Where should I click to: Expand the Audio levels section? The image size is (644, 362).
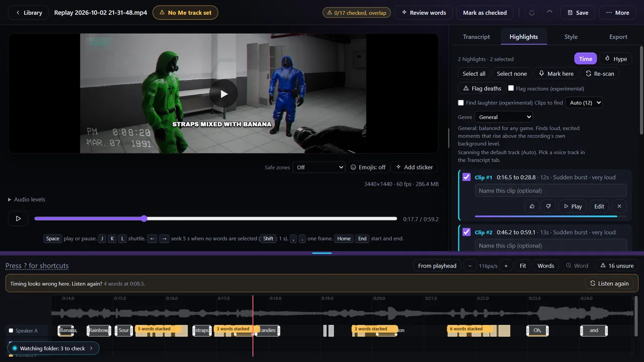click(x=27, y=199)
